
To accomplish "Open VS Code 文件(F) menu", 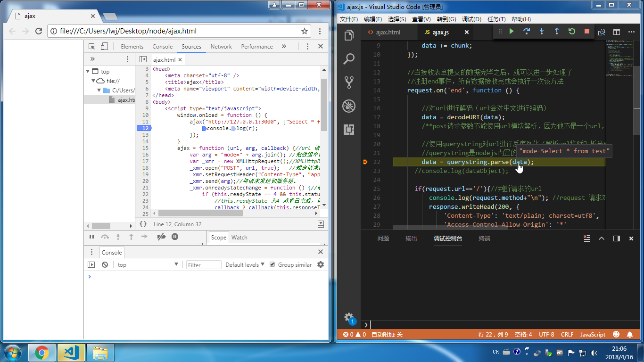I will tap(349, 19).
